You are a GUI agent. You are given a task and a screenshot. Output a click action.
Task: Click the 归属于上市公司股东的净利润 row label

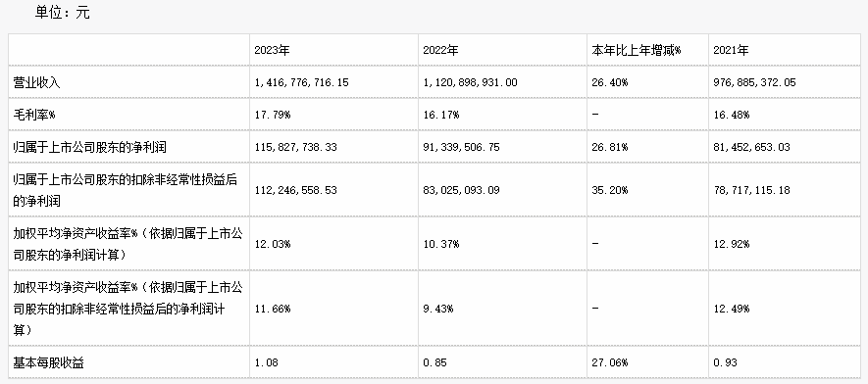point(89,148)
